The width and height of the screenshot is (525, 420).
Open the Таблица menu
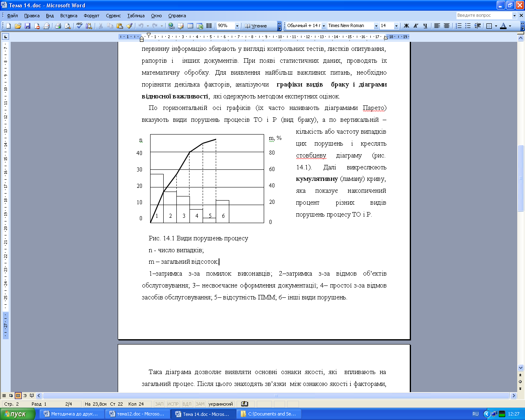pyautogui.click(x=136, y=16)
